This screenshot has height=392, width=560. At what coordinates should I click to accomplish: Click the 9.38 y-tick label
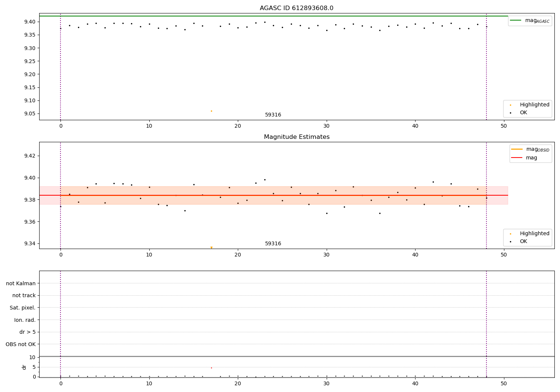pyautogui.click(x=29, y=200)
